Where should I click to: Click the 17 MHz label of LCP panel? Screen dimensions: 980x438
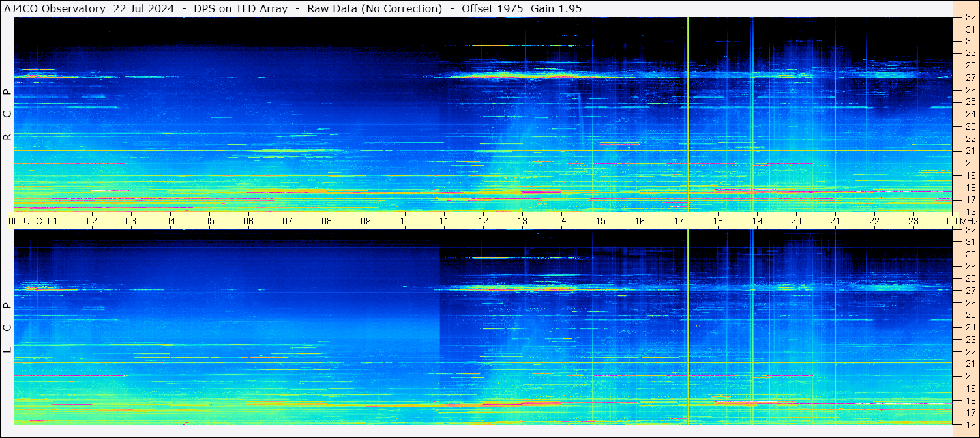pyautogui.click(x=970, y=413)
